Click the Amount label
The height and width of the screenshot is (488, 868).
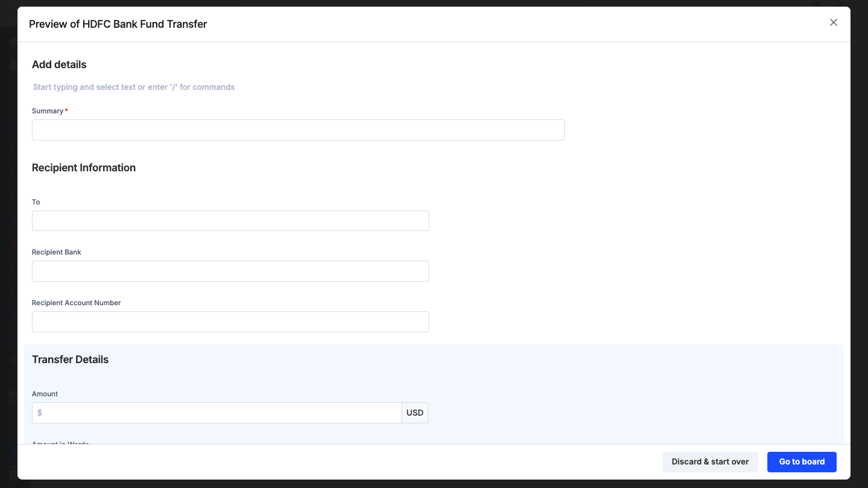point(45,394)
